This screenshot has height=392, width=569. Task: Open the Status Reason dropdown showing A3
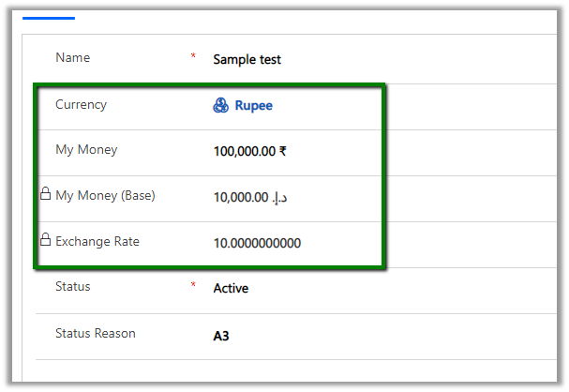223,334
